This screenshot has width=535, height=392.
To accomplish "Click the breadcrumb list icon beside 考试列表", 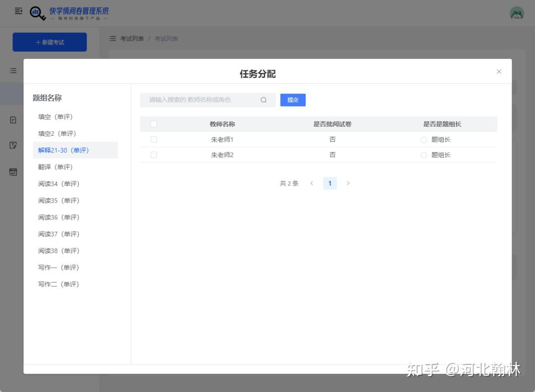I will 112,39.
